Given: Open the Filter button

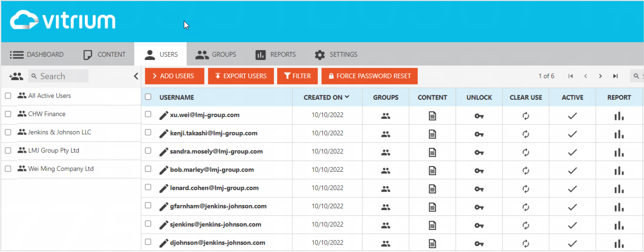Looking at the screenshot, I should [297, 76].
